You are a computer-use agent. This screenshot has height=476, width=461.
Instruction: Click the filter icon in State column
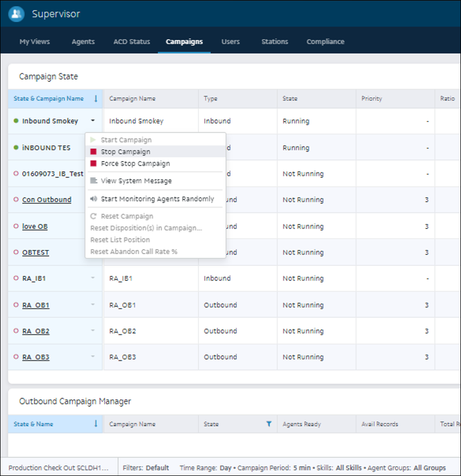269,424
